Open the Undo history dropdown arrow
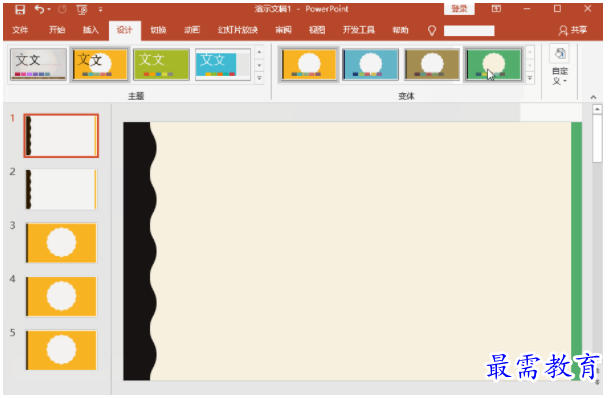The height and width of the screenshot is (398, 608). 49,9
